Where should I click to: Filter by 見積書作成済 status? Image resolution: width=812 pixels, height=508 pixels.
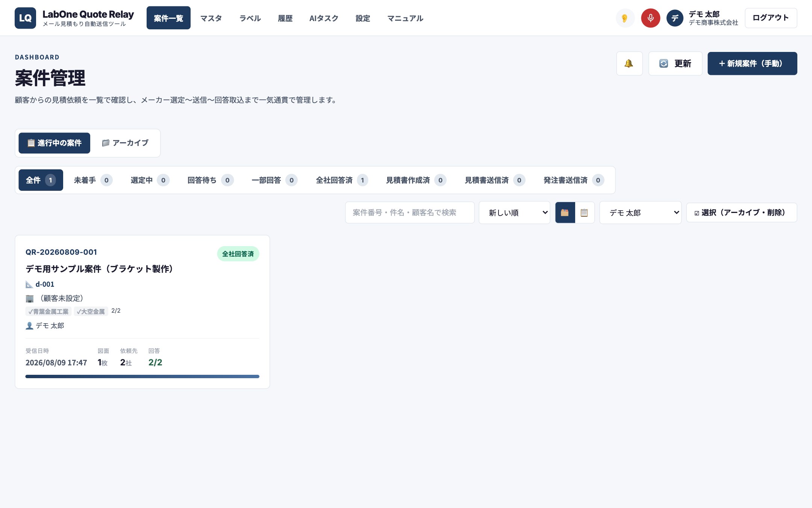pos(416,180)
